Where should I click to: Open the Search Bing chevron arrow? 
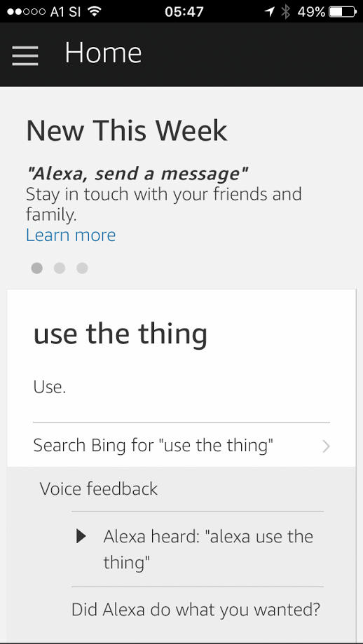point(326,446)
